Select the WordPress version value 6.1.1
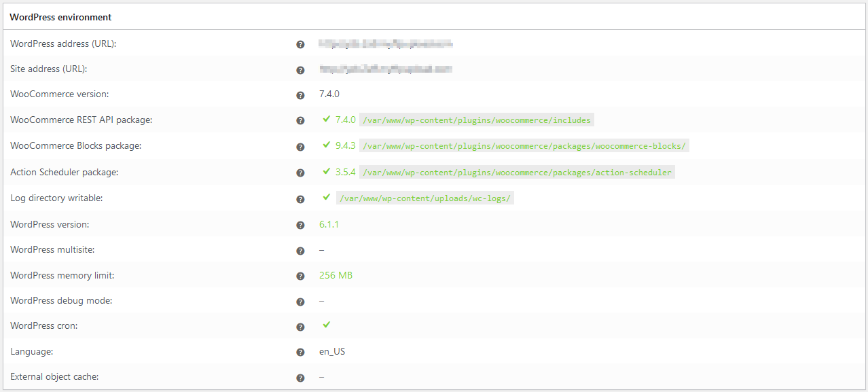868x392 pixels. [x=329, y=224]
